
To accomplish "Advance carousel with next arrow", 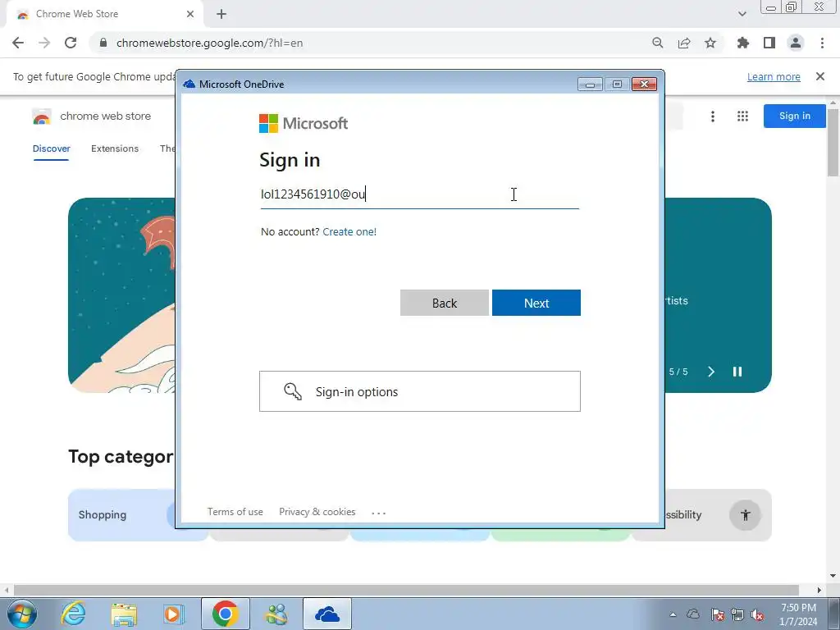I will (711, 372).
